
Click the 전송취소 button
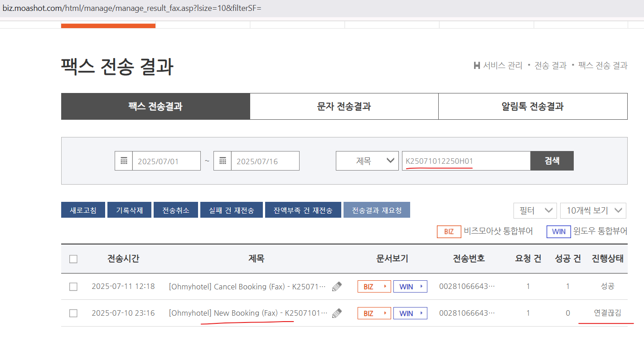(176, 210)
